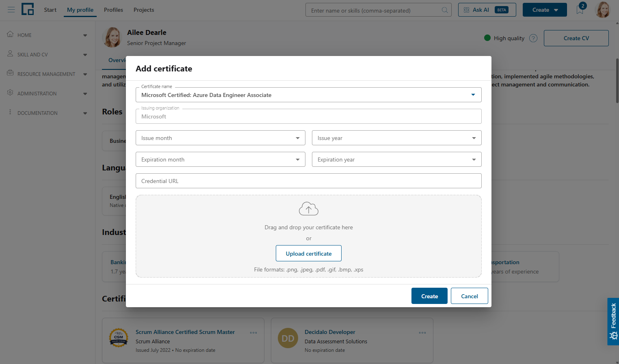Open the Create dropdown in top bar
Screen dimensions: 619x364
click(x=545, y=10)
